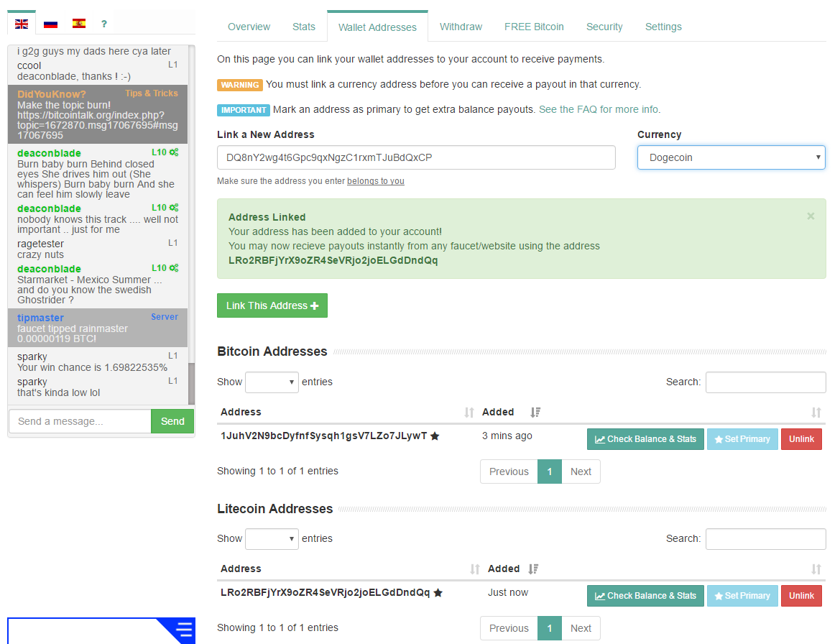The width and height of the screenshot is (840, 644).
Task: Open the chat help question mark tab
Action: click(104, 24)
